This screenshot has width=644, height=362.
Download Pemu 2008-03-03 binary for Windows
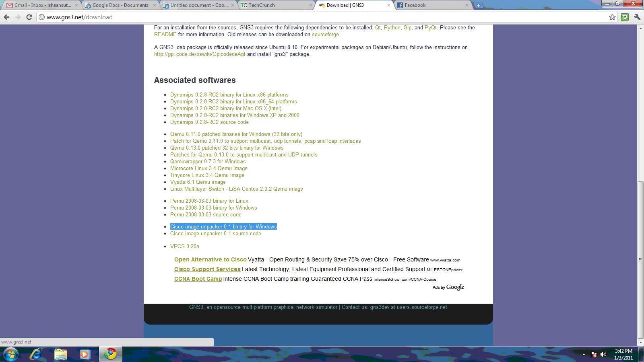[213, 208]
